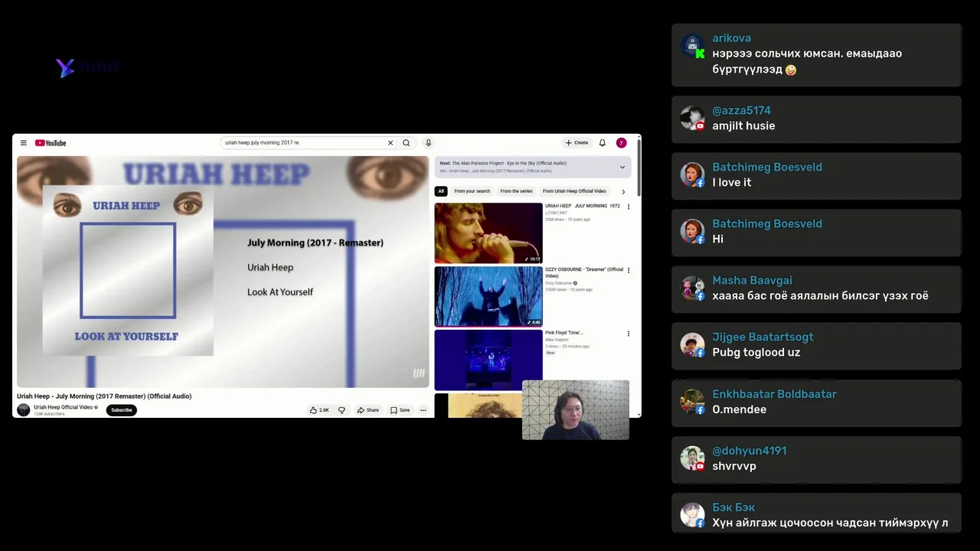
Task: Save the video to a playlist
Action: [x=400, y=410]
